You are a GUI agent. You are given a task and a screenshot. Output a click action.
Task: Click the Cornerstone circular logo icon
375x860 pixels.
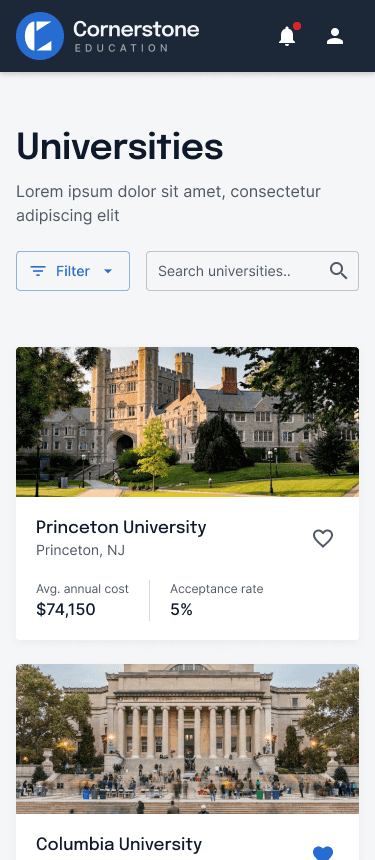(40, 36)
